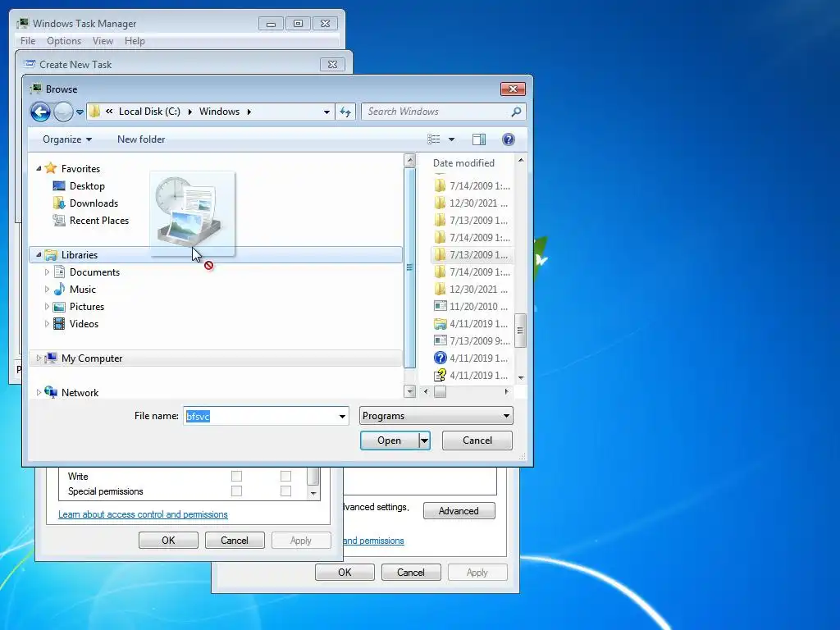Click Cancel in the Browse dialog
The image size is (840, 630).
pyautogui.click(x=477, y=441)
